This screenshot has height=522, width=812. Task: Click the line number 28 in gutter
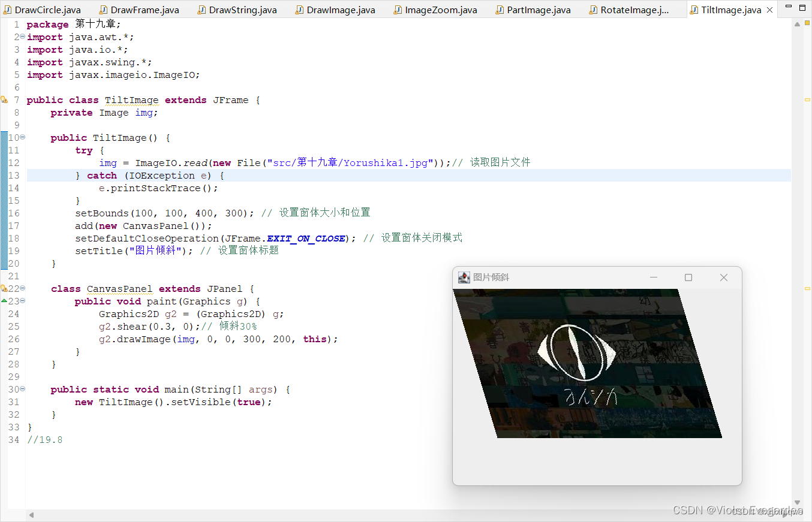tap(14, 364)
